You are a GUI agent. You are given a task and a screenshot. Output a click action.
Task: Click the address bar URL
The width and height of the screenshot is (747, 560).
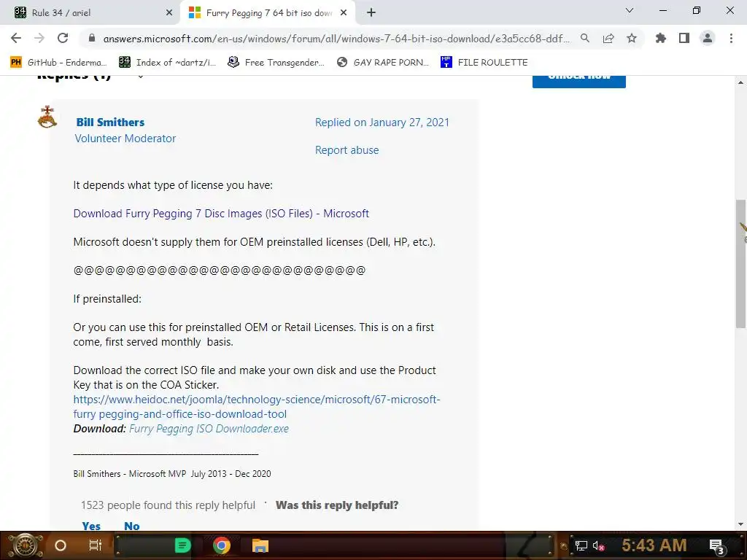[x=336, y=39]
